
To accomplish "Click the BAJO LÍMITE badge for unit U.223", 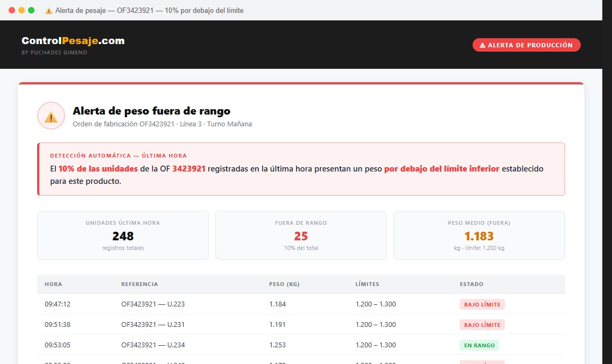I will pyautogui.click(x=482, y=304).
